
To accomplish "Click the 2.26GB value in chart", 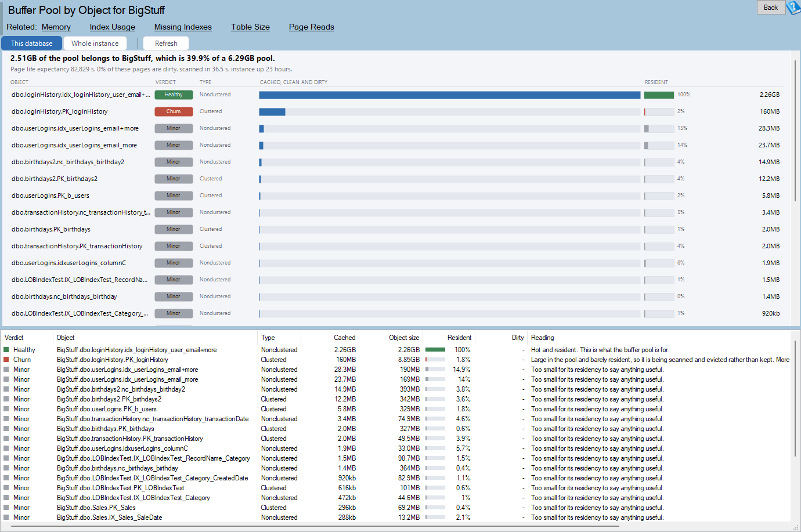I will (770, 95).
